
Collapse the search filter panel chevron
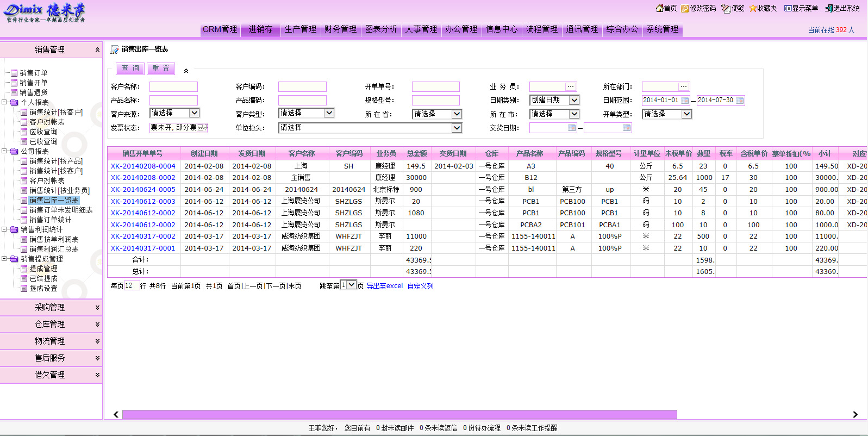coord(186,71)
